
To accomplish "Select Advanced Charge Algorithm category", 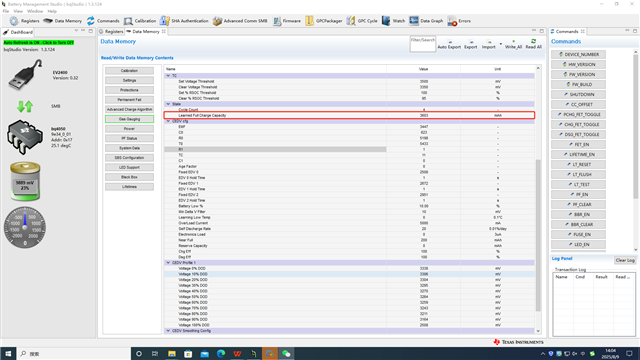I will [x=129, y=109].
